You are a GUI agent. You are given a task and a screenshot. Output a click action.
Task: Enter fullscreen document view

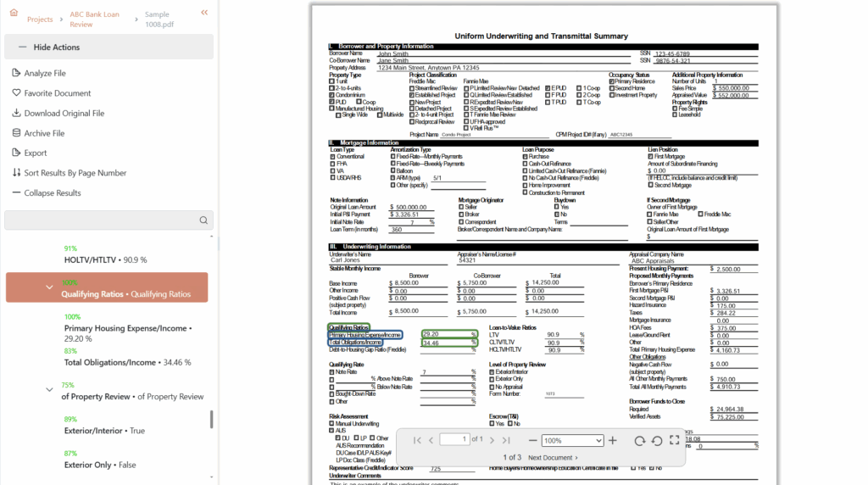click(675, 440)
